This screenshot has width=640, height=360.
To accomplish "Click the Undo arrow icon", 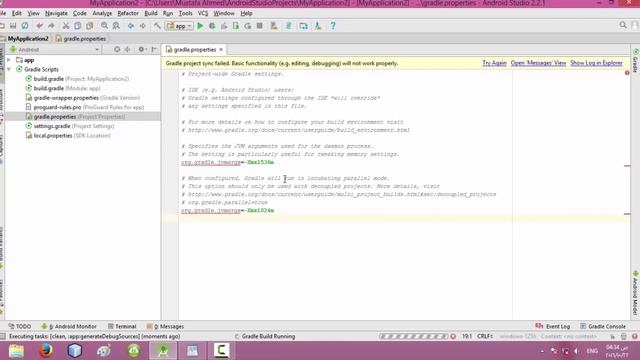I will [39, 26].
